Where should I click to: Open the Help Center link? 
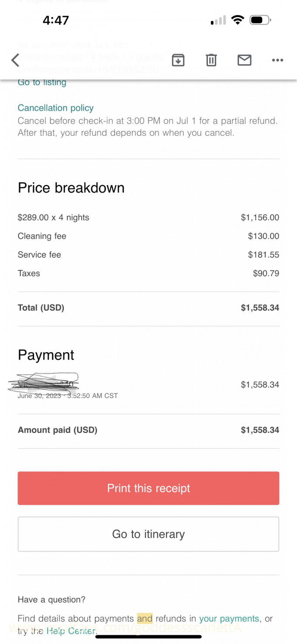coord(70,630)
